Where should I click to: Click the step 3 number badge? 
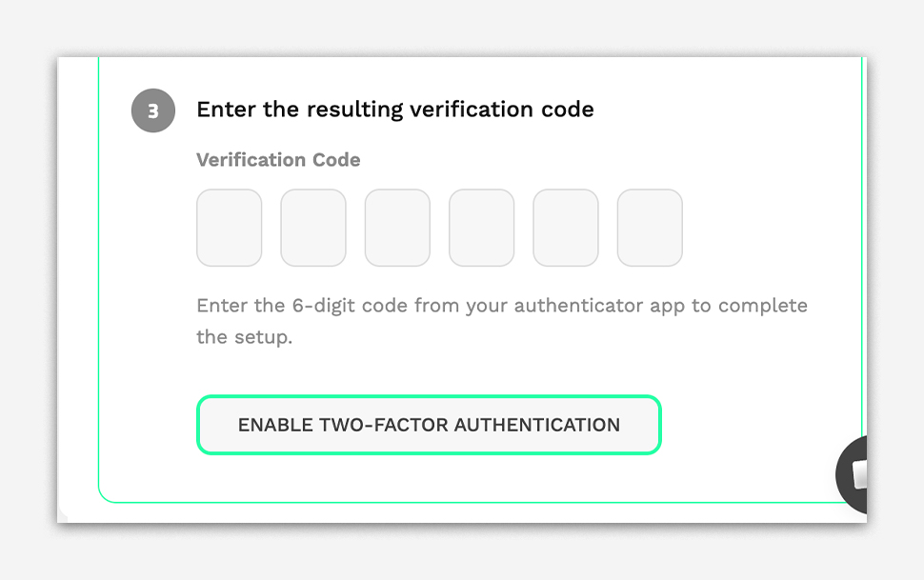tap(152, 112)
